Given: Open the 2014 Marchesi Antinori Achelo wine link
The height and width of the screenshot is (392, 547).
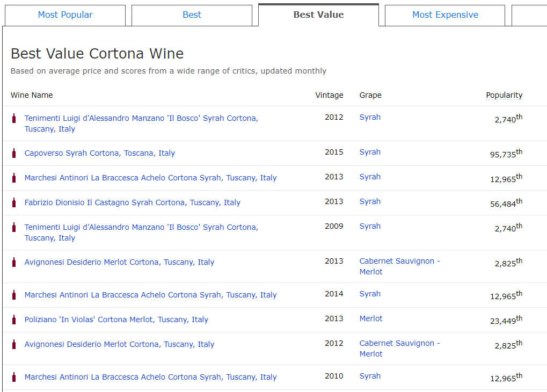Looking at the screenshot, I should pyautogui.click(x=150, y=295).
